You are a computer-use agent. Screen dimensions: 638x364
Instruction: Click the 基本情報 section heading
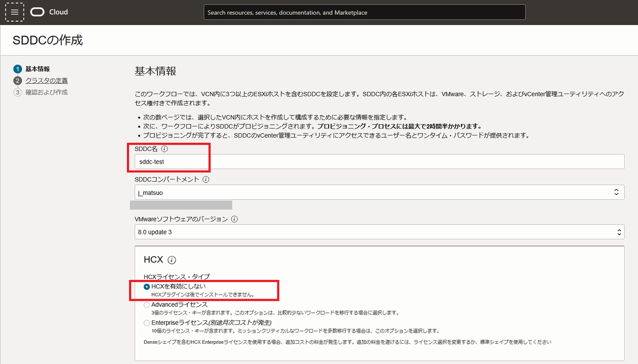tap(155, 71)
